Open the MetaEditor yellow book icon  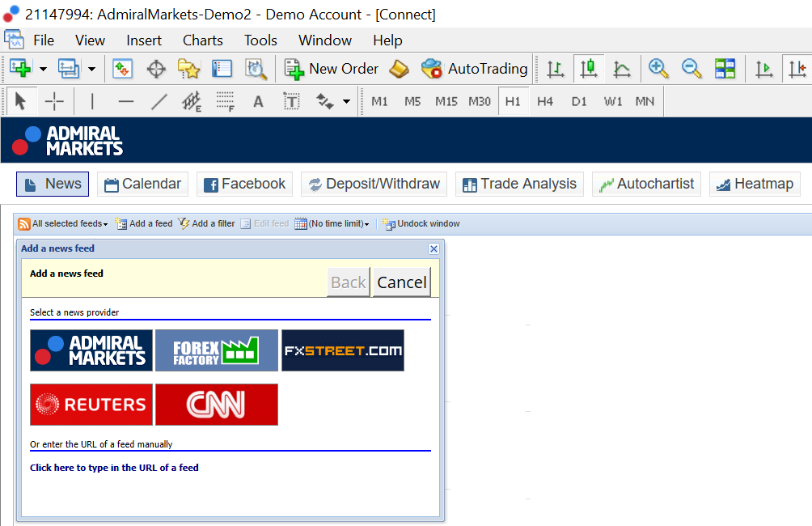tap(399, 69)
